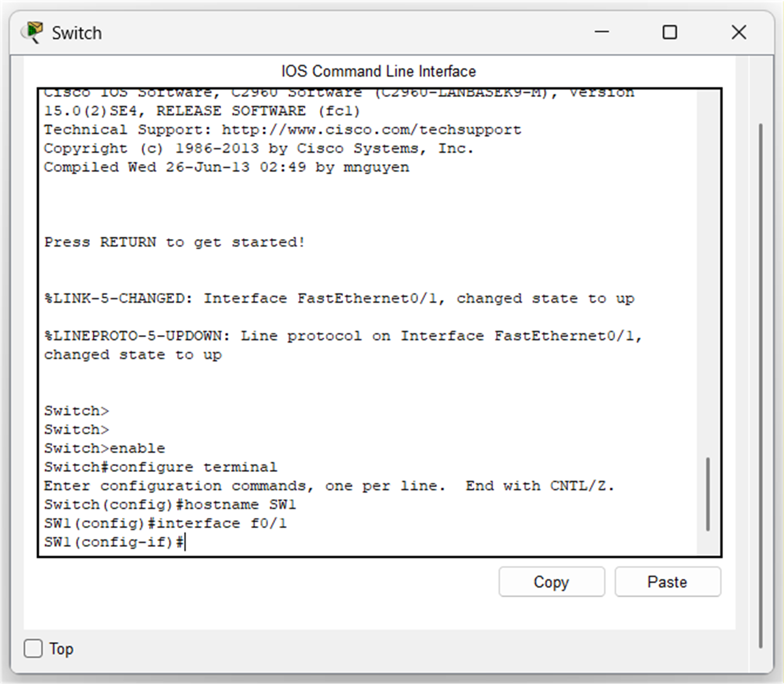Image resolution: width=784 pixels, height=684 pixels.
Task: Click the interface f0/1 command line
Action: coord(165,523)
